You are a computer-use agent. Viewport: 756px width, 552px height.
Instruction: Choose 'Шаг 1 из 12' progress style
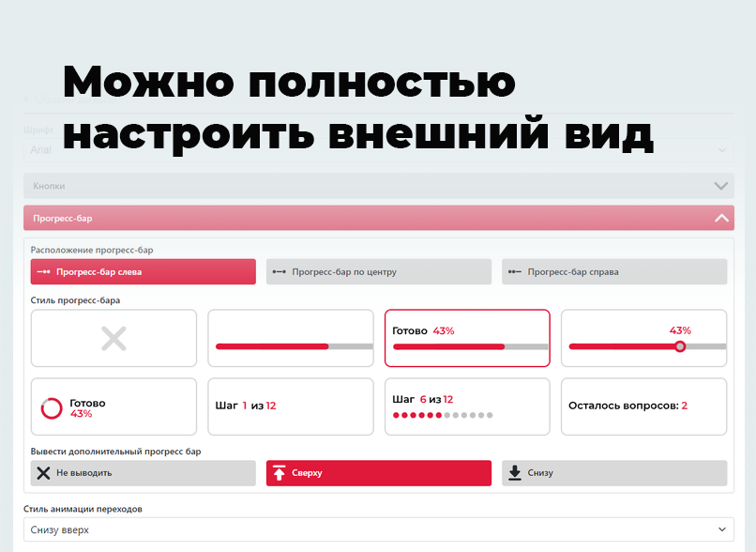pos(291,406)
